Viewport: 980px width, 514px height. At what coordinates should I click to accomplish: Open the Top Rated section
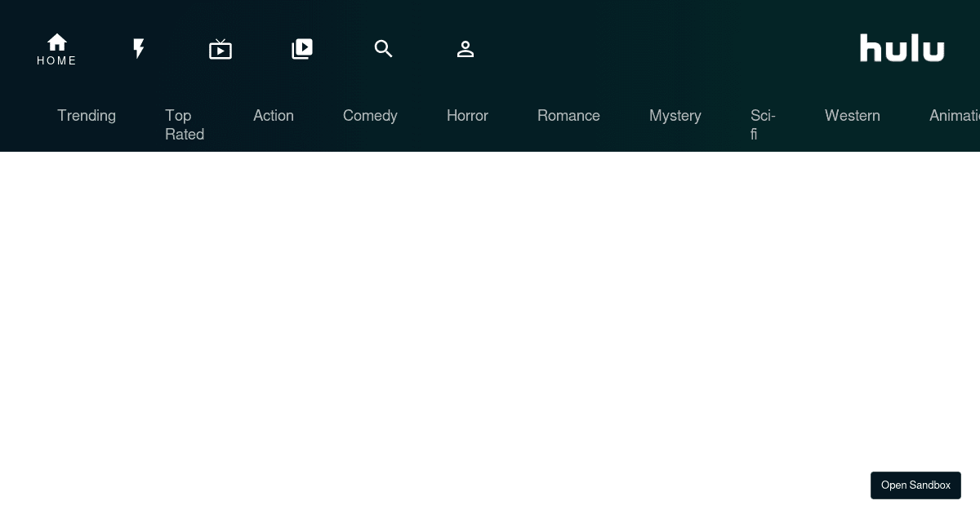point(185,125)
